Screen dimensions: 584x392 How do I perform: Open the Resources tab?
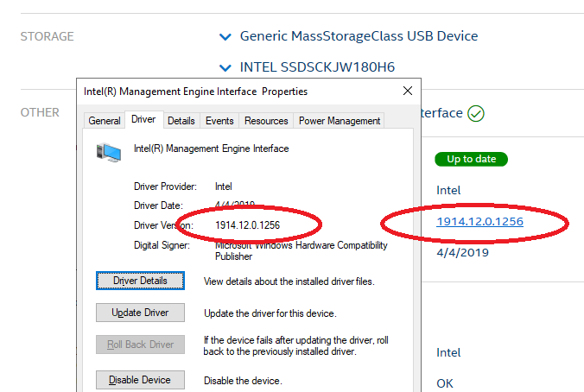coord(266,121)
